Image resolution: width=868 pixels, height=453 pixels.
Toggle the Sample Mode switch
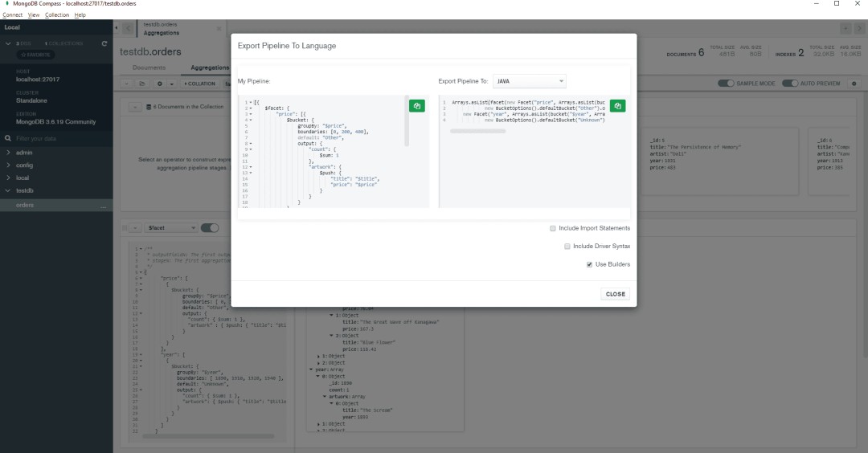pyautogui.click(x=726, y=84)
